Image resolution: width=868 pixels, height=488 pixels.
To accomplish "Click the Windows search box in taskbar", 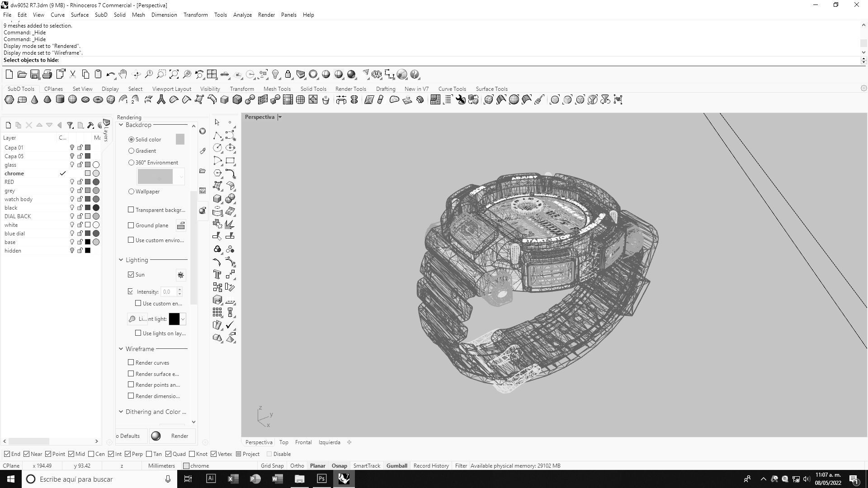I will 99,479.
